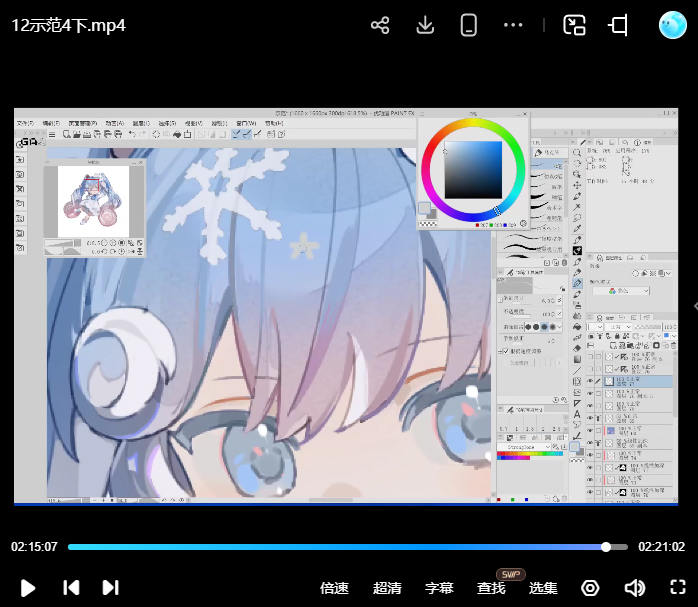Play the paused video
Screen dimensions: 698x607
coord(28,588)
